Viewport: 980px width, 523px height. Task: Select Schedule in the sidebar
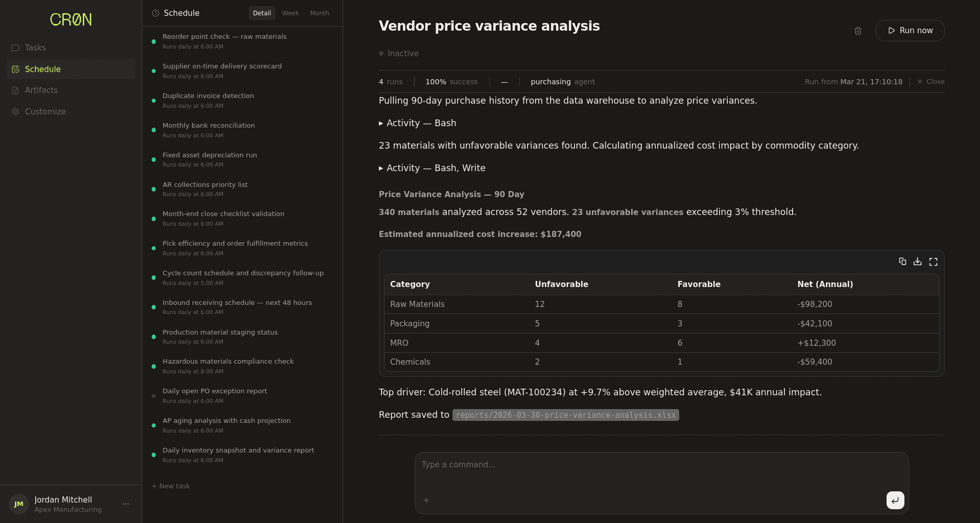[x=71, y=69]
